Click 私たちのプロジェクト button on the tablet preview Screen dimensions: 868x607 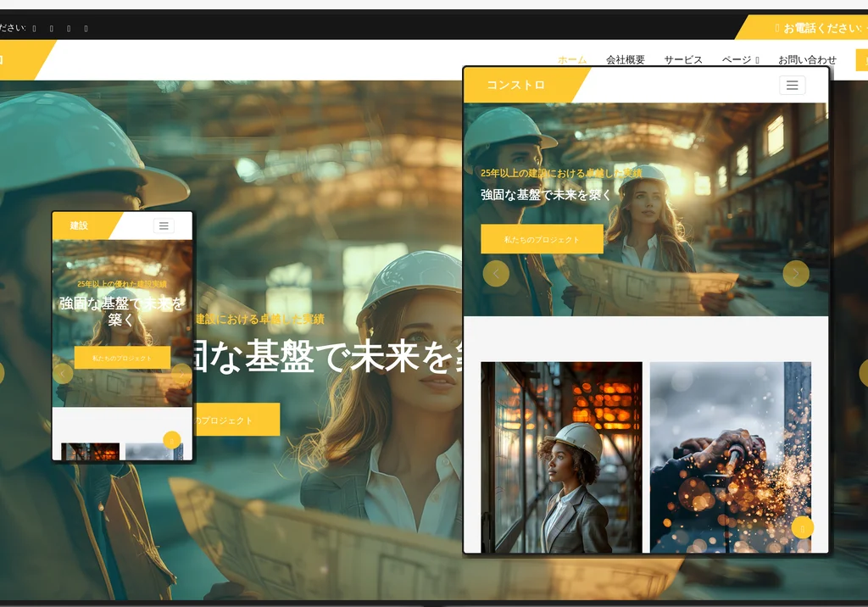click(x=540, y=238)
